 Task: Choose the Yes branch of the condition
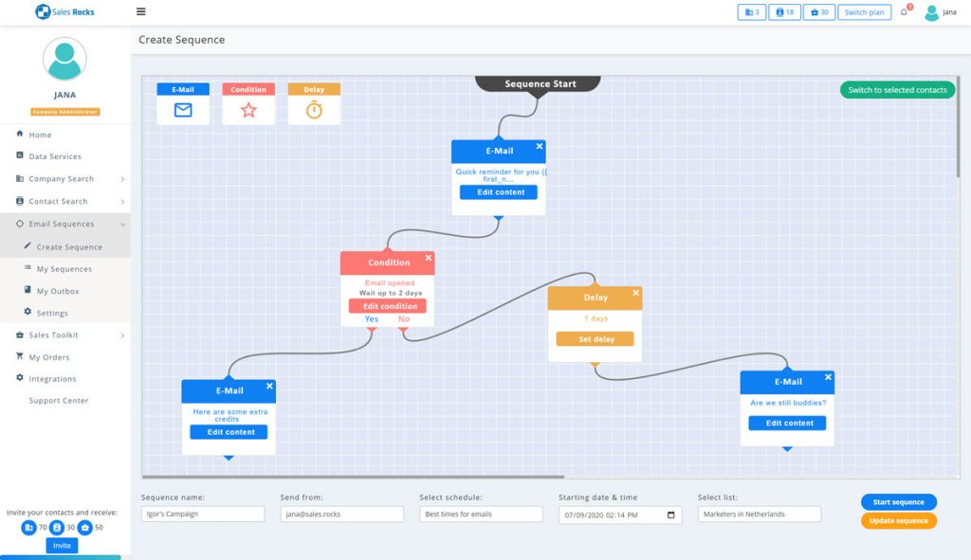[372, 319]
